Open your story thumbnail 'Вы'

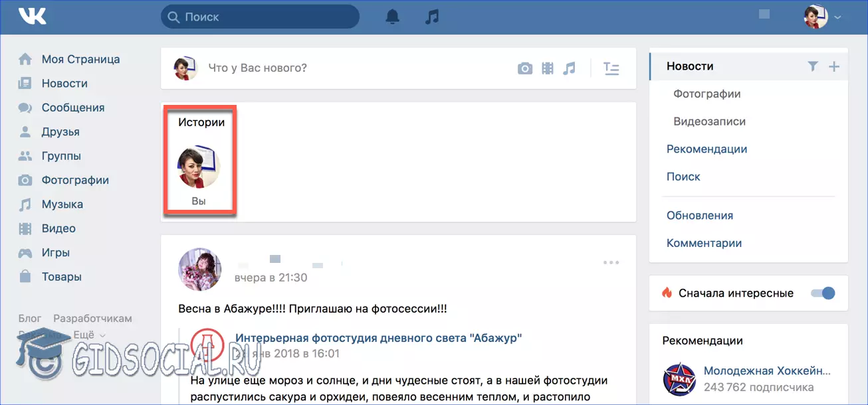pos(199,169)
